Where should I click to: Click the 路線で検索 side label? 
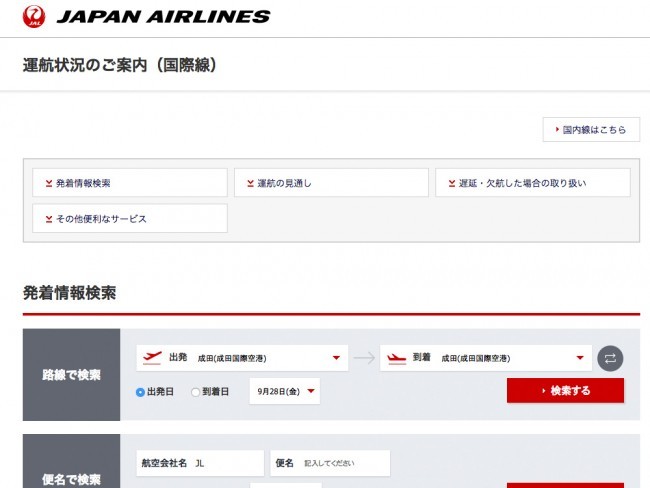click(71, 375)
